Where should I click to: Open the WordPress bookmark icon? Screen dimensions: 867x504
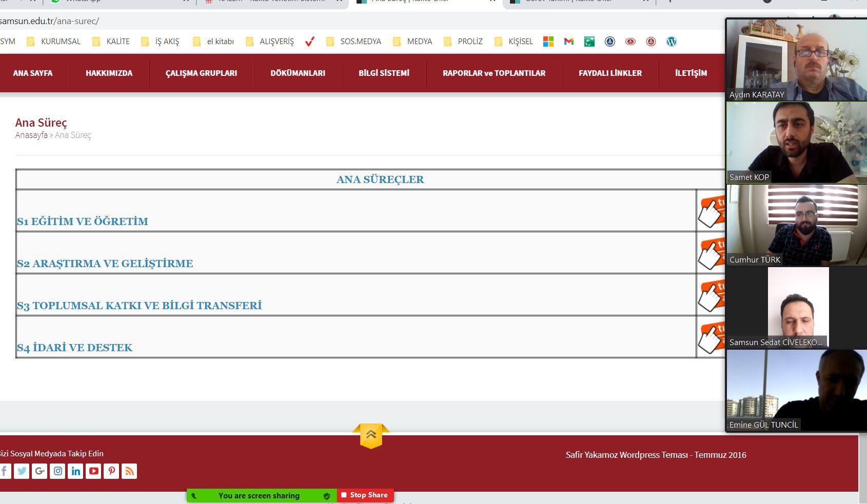pos(671,42)
